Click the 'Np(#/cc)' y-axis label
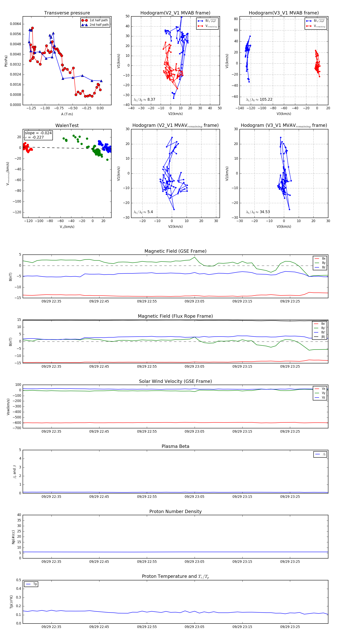This screenshot has width=351, height=644. click(x=13, y=537)
